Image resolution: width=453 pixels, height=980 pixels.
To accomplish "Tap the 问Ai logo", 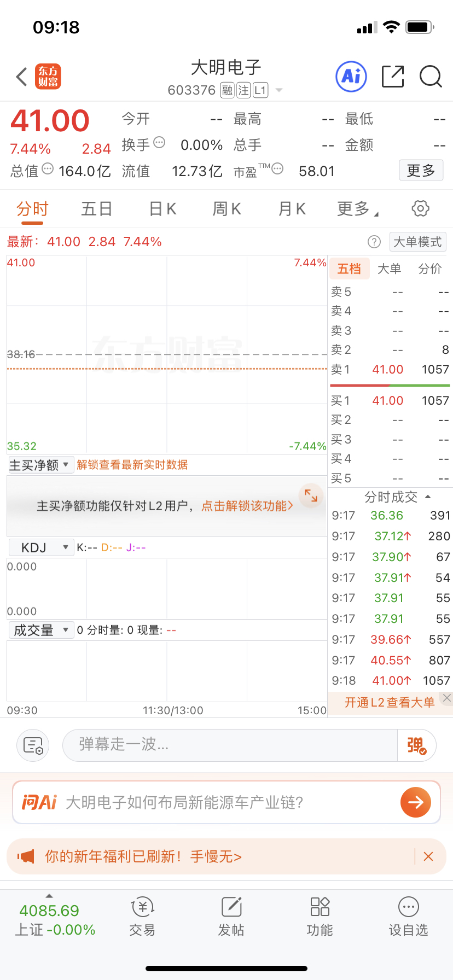I will pos(39,802).
